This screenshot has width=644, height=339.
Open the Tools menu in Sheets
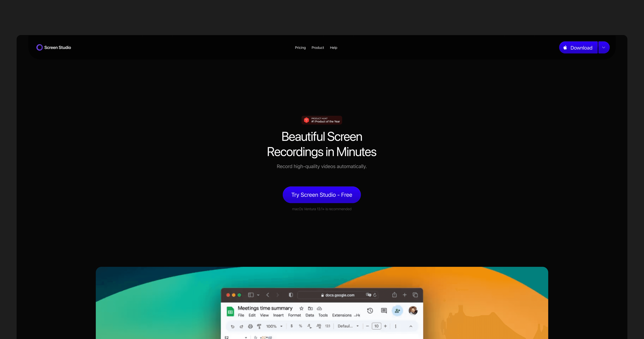point(323,315)
